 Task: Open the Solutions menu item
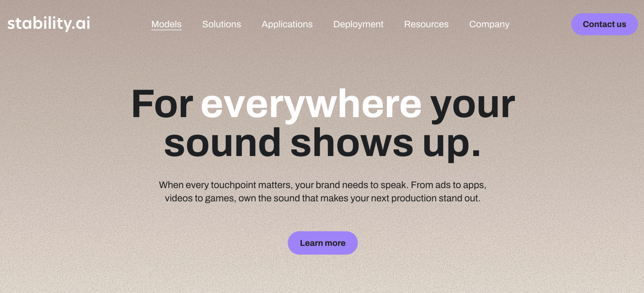pyautogui.click(x=221, y=24)
